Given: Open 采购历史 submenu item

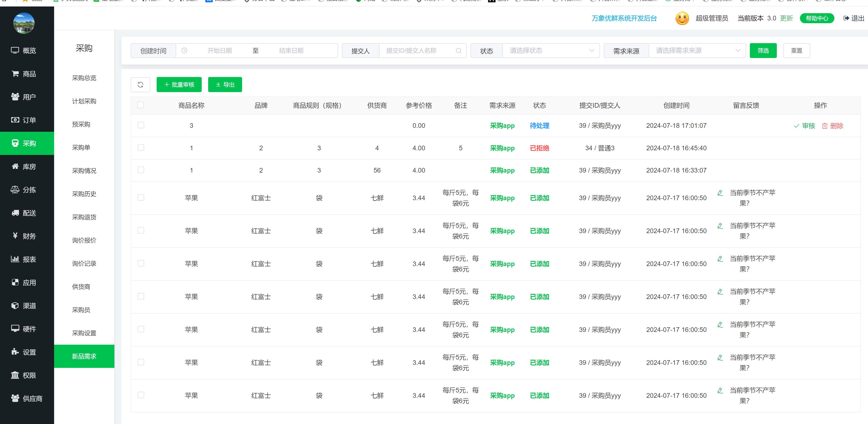Looking at the screenshot, I should pyautogui.click(x=84, y=194).
